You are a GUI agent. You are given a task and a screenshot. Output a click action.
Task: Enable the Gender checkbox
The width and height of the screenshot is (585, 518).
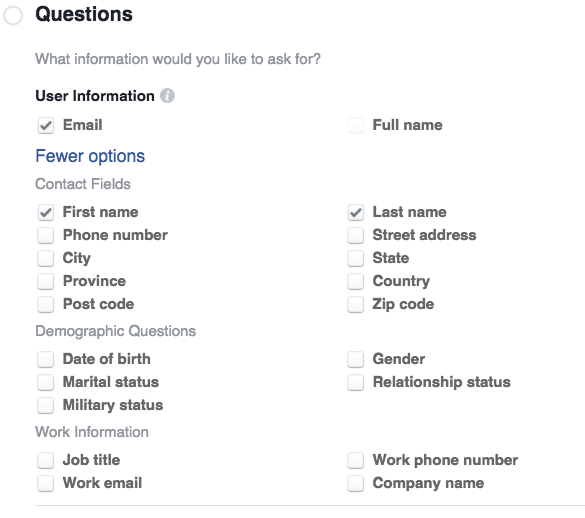[356, 359]
